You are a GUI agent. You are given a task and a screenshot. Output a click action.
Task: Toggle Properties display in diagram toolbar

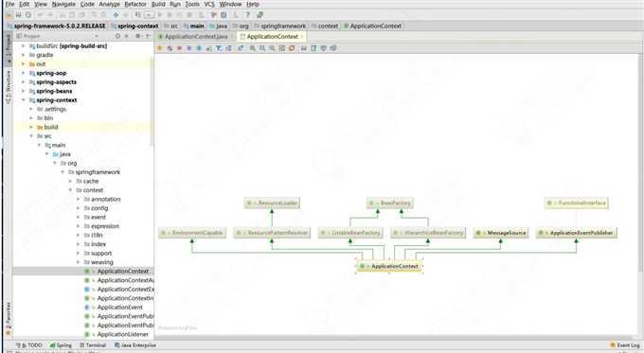pyautogui.click(x=189, y=48)
